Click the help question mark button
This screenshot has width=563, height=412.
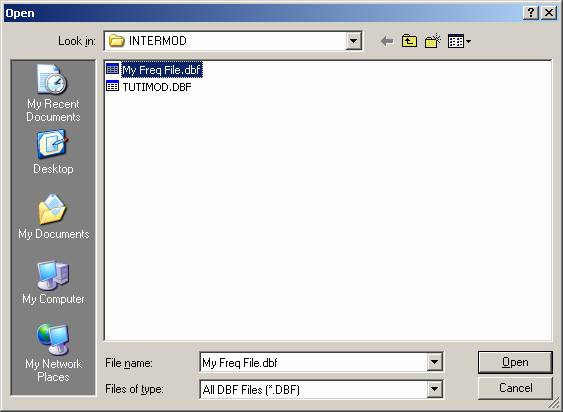pyautogui.click(x=531, y=13)
